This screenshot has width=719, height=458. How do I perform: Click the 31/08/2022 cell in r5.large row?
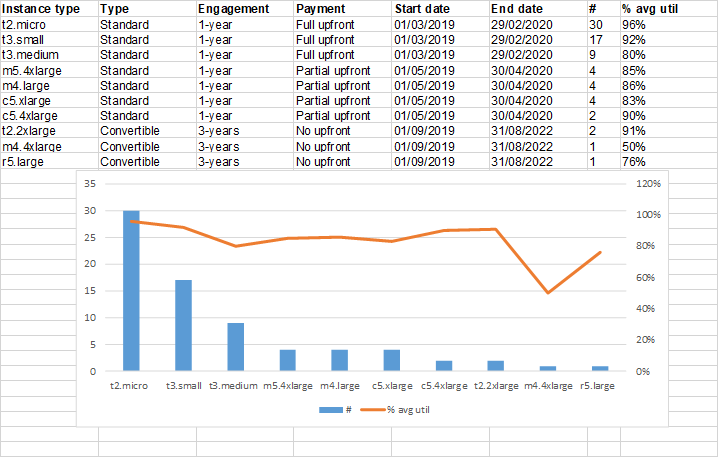[x=538, y=162]
